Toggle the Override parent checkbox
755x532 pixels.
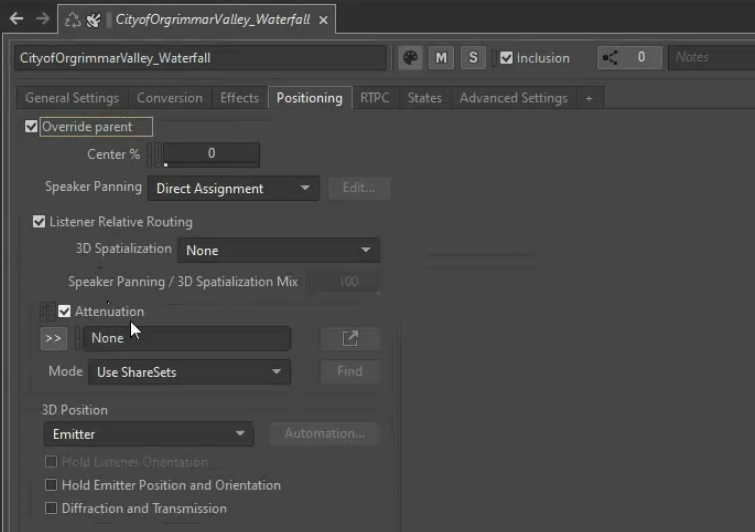click(31, 127)
